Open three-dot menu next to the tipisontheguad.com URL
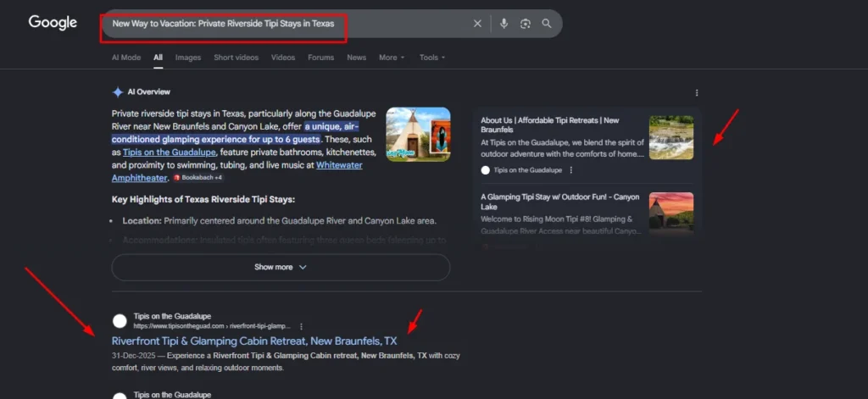868x399 pixels. (x=301, y=326)
